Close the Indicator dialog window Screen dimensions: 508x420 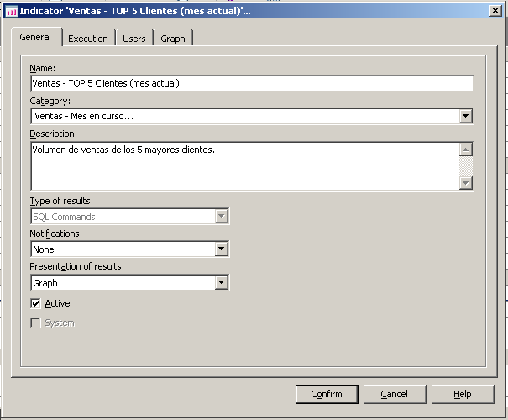pos(495,11)
